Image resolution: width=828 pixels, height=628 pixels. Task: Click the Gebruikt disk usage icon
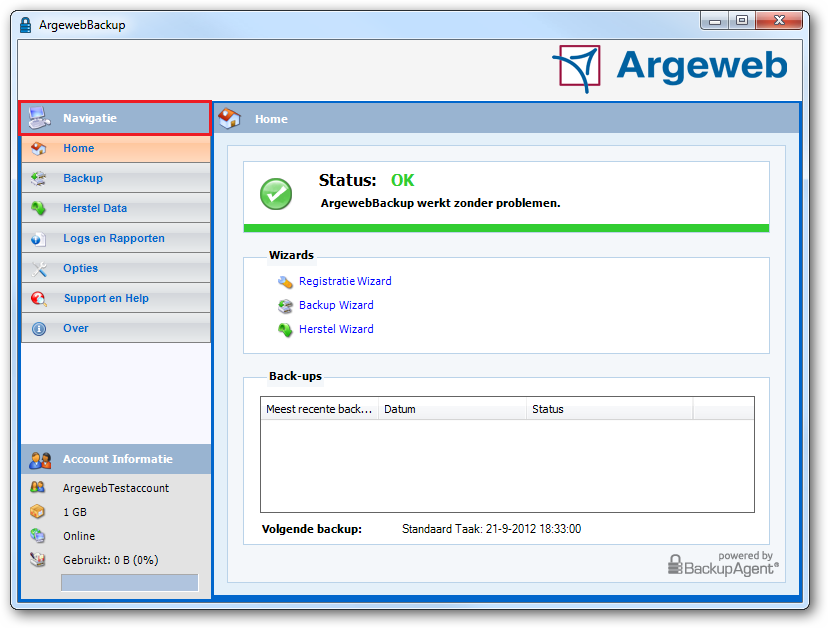(37, 559)
